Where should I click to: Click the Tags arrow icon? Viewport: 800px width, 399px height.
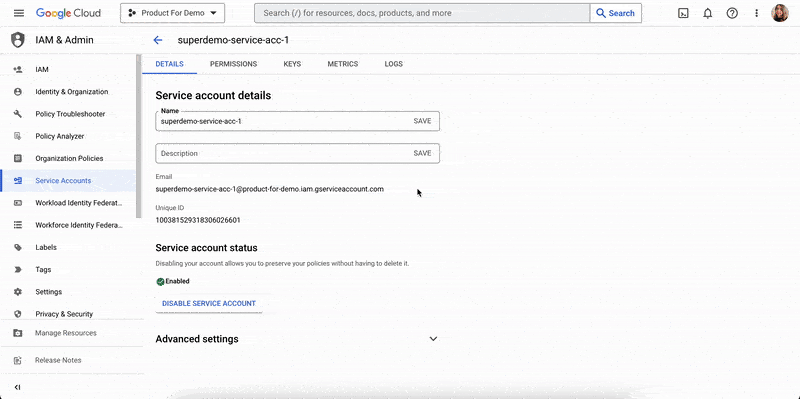pos(18,269)
